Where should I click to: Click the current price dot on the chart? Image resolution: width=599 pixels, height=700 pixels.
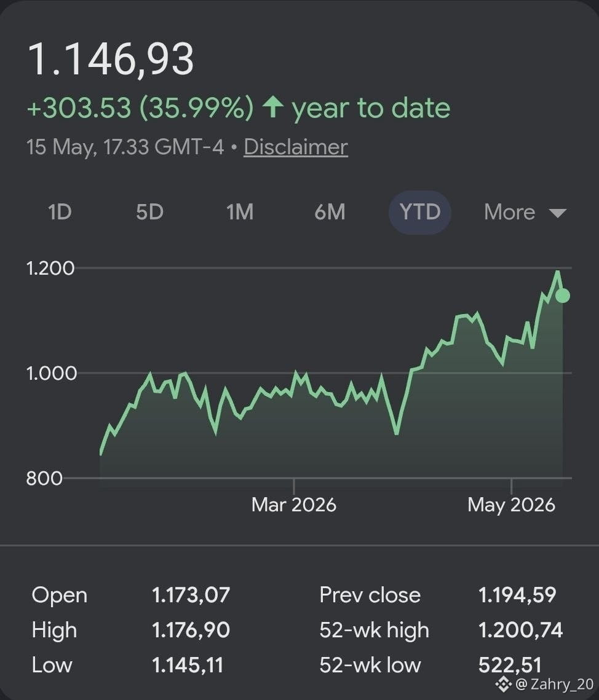562,296
